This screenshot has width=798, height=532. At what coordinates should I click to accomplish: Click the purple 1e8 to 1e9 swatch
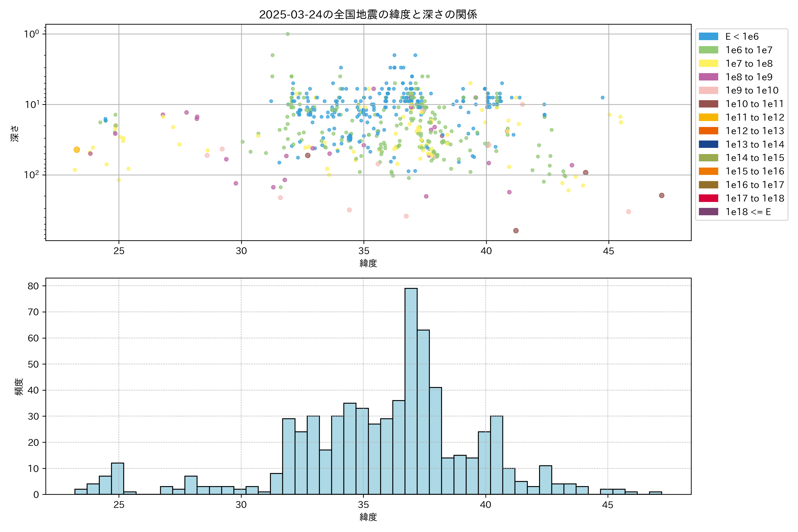pyautogui.click(x=708, y=77)
